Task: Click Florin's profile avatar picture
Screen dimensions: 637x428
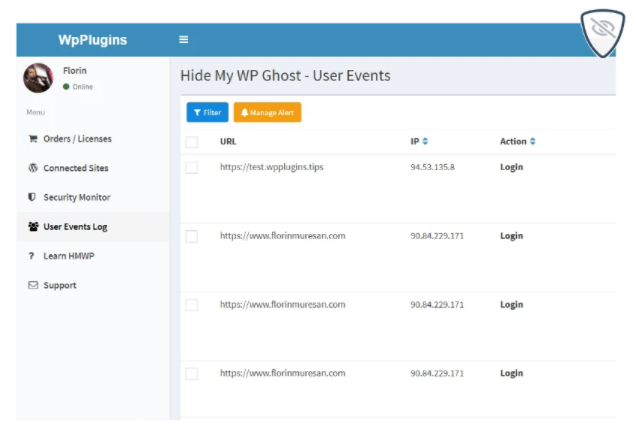Action: coord(38,78)
